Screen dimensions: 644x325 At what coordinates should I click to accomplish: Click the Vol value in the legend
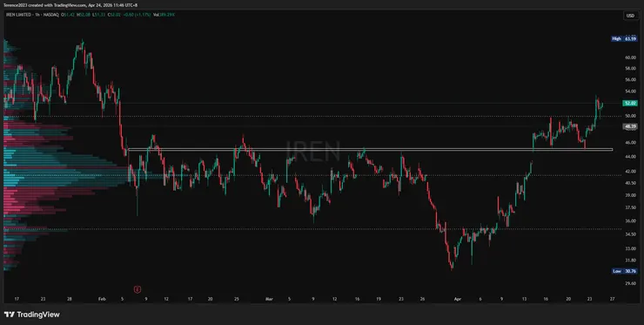tap(168, 15)
